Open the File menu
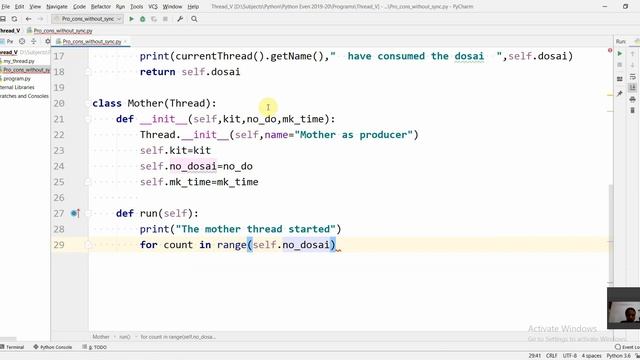This screenshot has height=360, width=640. [6, 7]
